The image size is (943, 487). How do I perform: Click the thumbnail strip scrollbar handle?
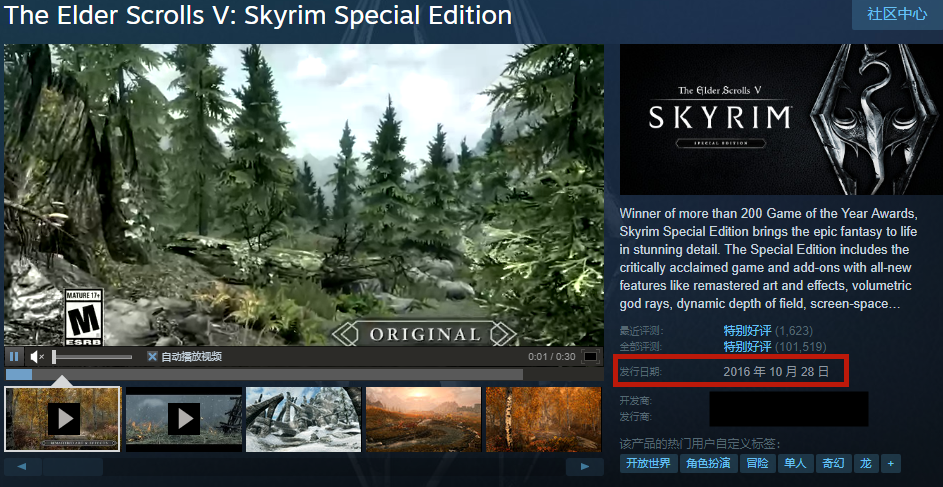coord(73,467)
